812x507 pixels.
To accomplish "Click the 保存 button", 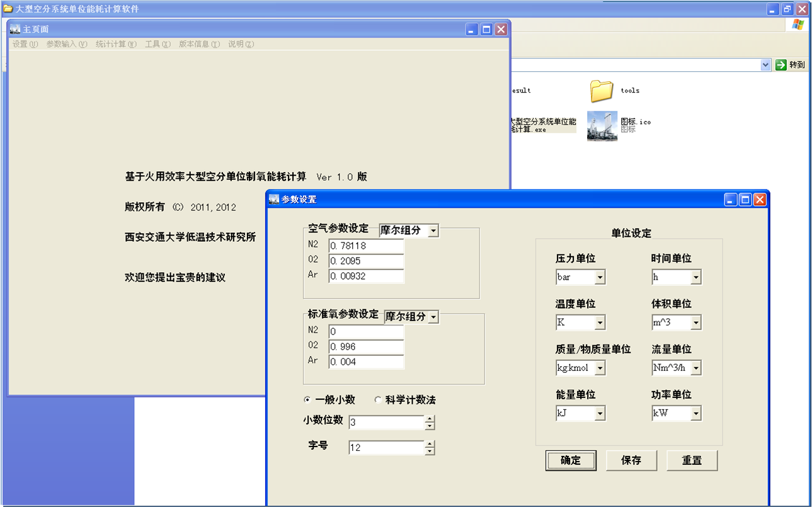I will [x=631, y=460].
